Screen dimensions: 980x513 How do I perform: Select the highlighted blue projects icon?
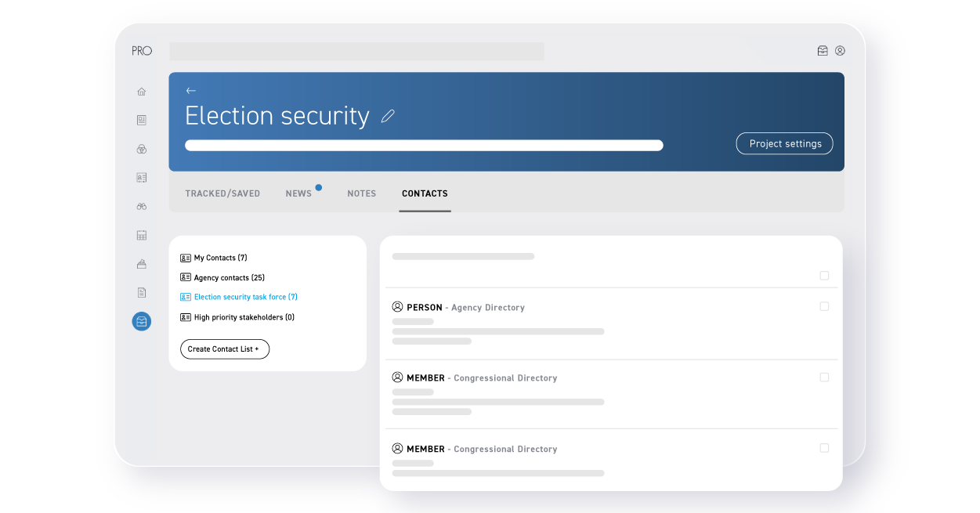141,321
